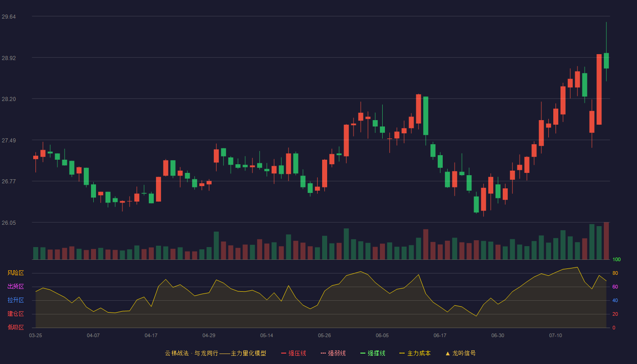Viewport: 637px width, 364px height.
Task: Click the 03-25 date label
Action: [35, 335]
